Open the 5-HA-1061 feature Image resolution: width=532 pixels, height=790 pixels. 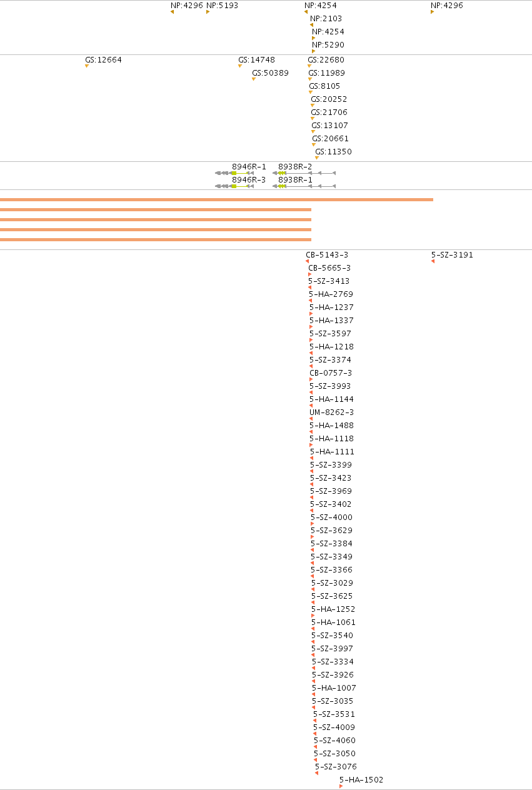(333, 622)
